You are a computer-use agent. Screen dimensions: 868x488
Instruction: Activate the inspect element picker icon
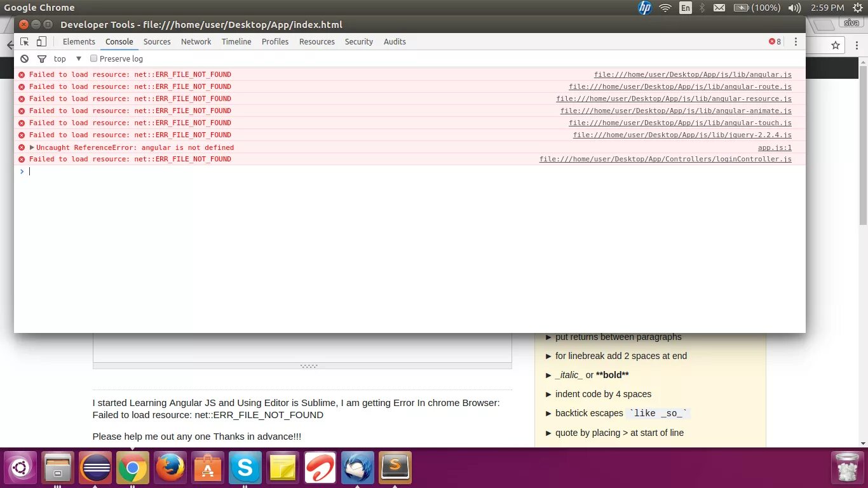25,41
